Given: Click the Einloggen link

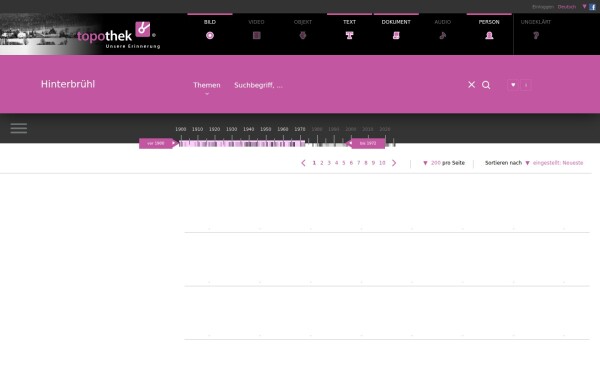Looking at the screenshot, I should (x=543, y=7).
